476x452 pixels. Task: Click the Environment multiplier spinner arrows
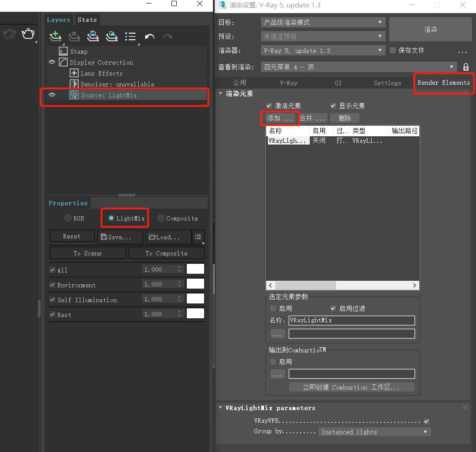point(179,284)
